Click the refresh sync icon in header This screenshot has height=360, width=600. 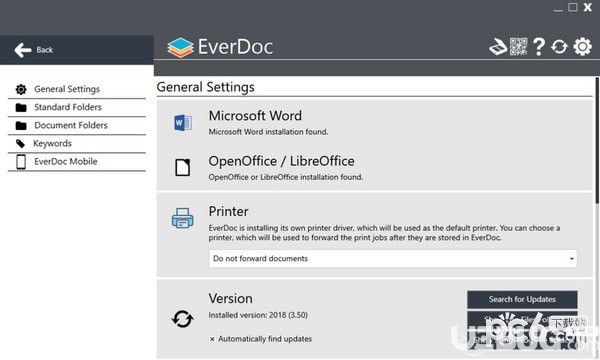pyautogui.click(x=559, y=47)
